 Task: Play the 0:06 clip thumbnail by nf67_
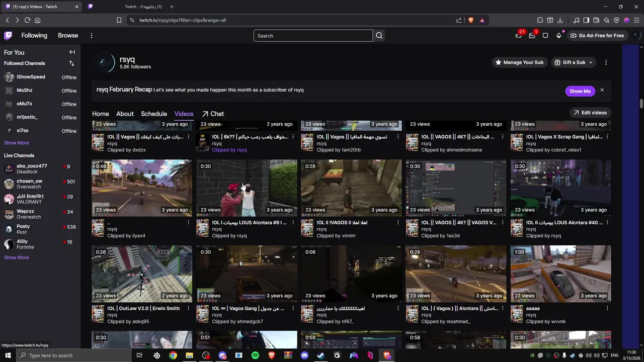351,274
